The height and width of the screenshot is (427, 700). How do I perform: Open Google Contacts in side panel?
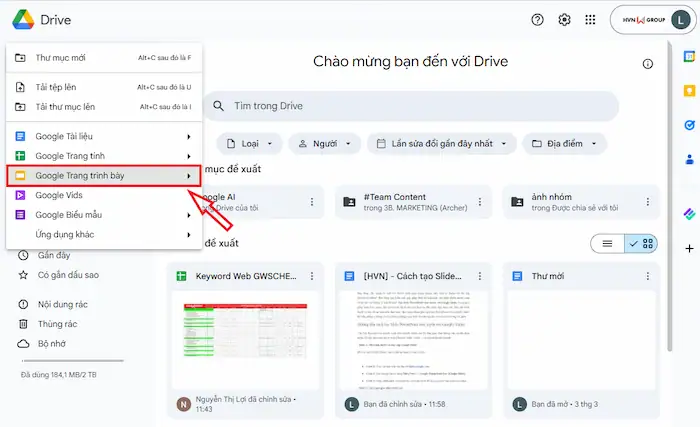[x=689, y=159]
